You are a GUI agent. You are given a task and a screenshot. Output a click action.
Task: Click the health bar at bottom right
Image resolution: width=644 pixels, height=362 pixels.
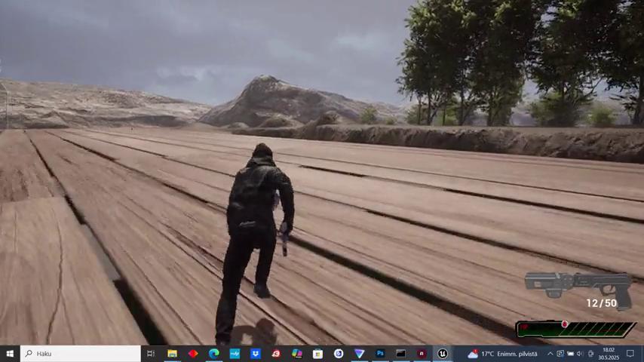576,329
